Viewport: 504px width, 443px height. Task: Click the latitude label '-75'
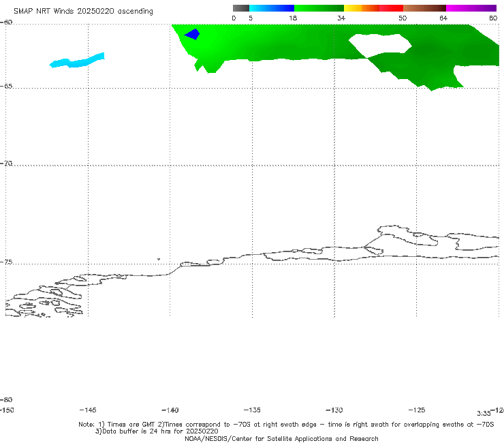[x=6, y=262]
